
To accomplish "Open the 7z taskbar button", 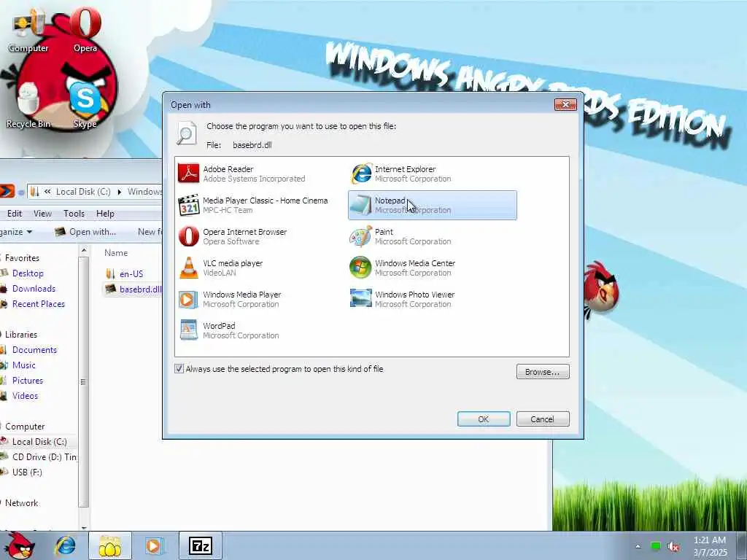I will (x=201, y=545).
